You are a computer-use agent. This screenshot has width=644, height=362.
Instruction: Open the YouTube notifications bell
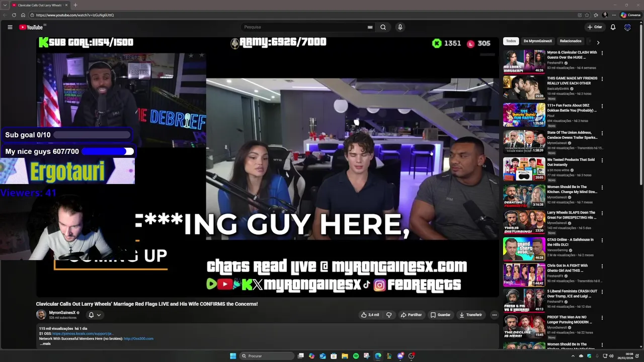[613, 27]
